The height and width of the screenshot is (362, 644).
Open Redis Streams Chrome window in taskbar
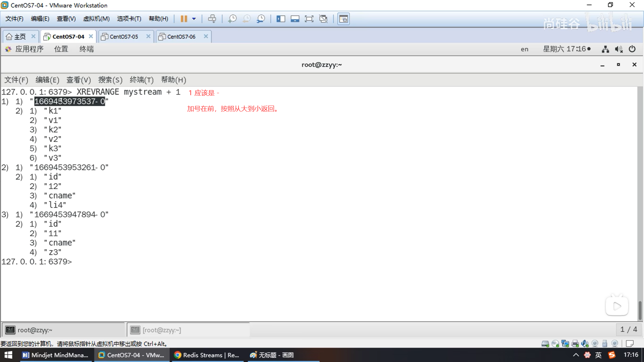tap(207, 355)
